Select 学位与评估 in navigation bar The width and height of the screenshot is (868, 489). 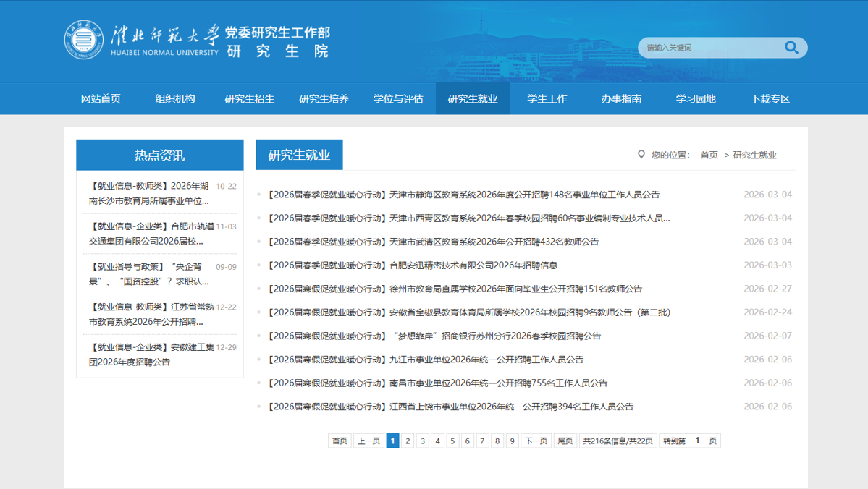tap(398, 99)
